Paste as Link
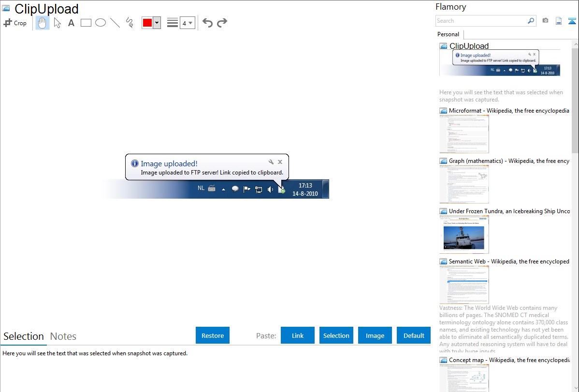 298,335
